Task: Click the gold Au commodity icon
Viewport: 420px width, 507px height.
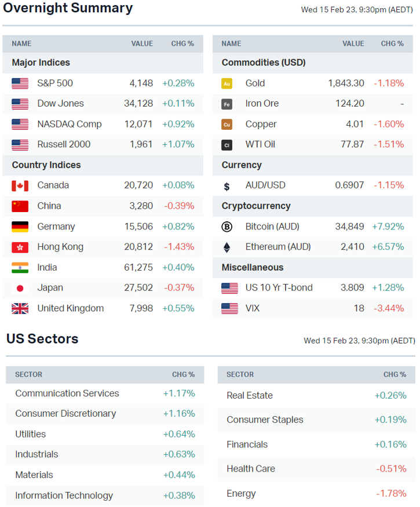Action: point(227,83)
